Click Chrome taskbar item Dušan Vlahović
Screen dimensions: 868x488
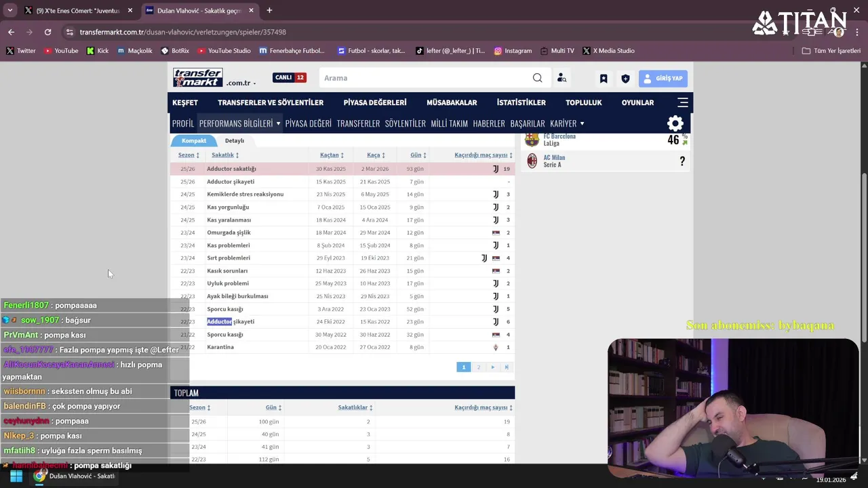pos(76,476)
